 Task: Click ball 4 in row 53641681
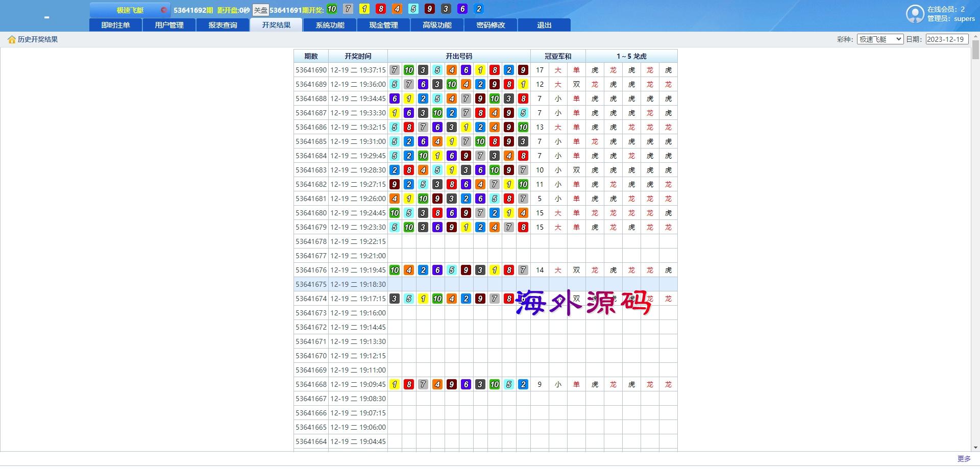coord(395,199)
